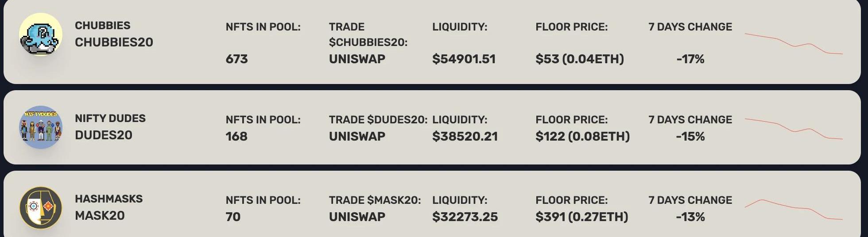The width and height of the screenshot is (868, 237).
Task: Select the CHUBBIES20 token name
Action: coord(114,42)
